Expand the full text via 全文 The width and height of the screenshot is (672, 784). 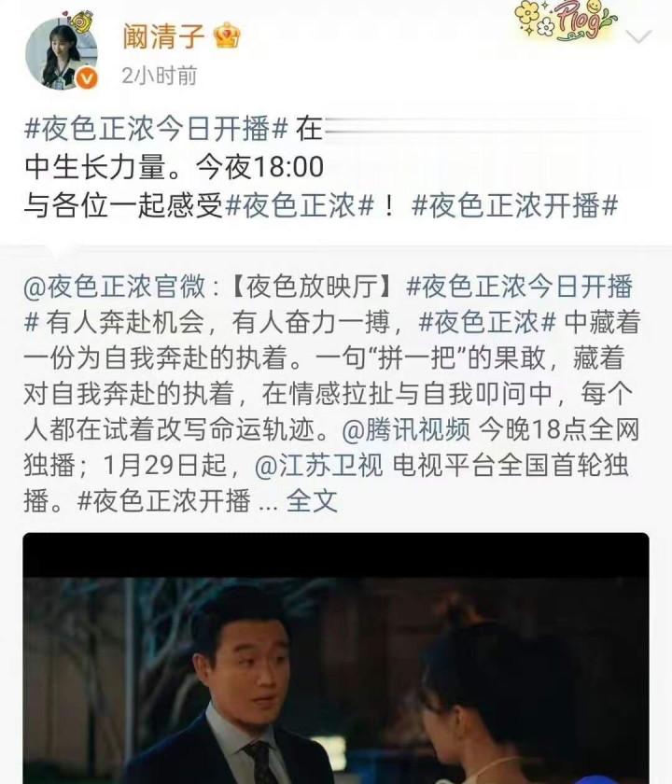(x=312, y=501)
